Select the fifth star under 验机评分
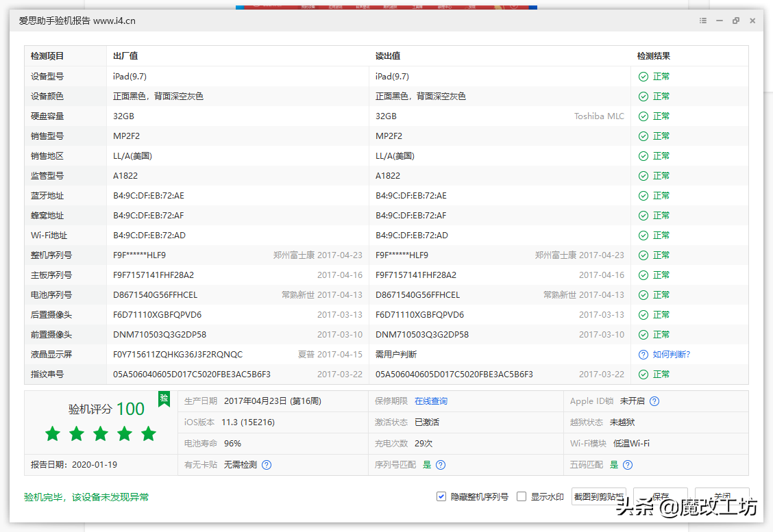The height and width of the screenshot is (532, 773). 149,433
